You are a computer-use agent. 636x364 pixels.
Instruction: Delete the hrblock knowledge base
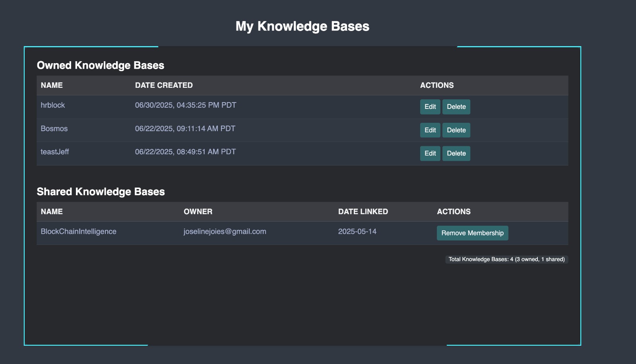(x=456, y=106)
